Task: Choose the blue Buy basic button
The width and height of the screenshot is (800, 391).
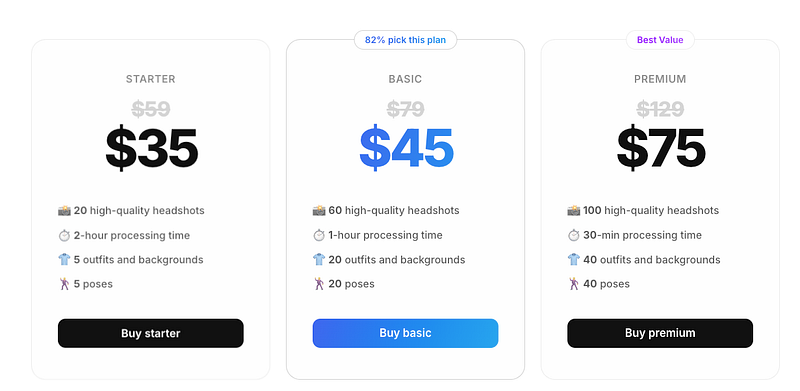Action: point(405,333)
